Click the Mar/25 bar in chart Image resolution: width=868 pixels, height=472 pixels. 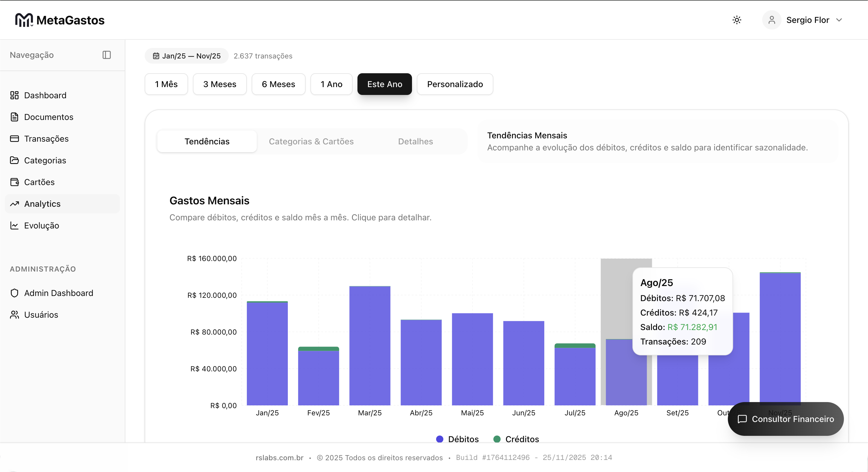pyautogui.click(x=370, y=347)
